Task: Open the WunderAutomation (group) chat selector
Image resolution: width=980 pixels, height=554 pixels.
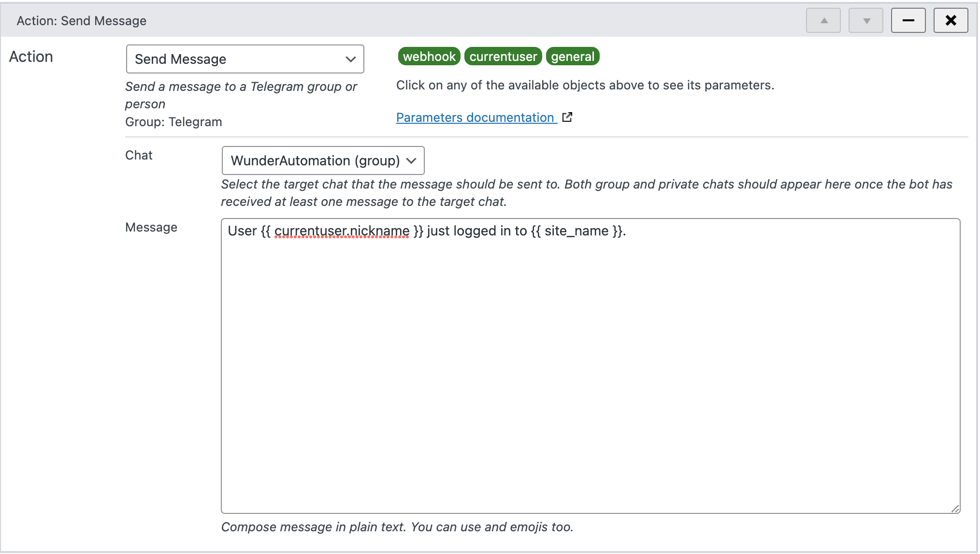Action: 322,161
